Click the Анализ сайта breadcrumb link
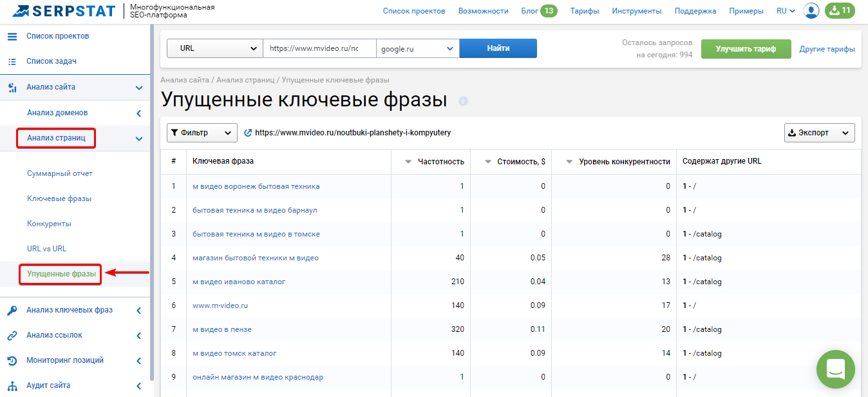868x397 pixels. coord(185,80)
